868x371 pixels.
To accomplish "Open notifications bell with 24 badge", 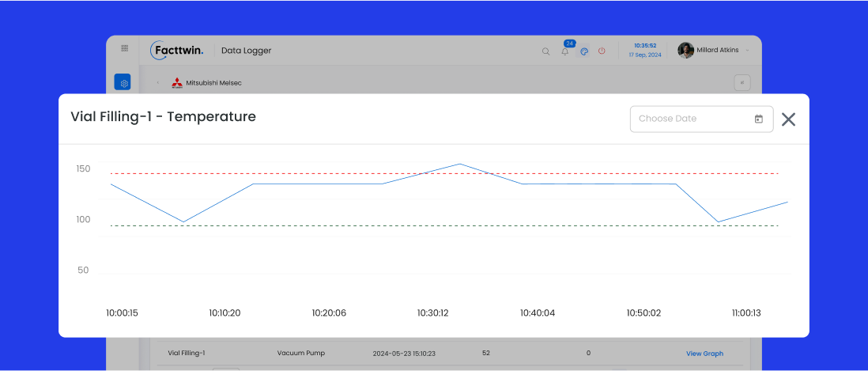I will tap(565, 51).
